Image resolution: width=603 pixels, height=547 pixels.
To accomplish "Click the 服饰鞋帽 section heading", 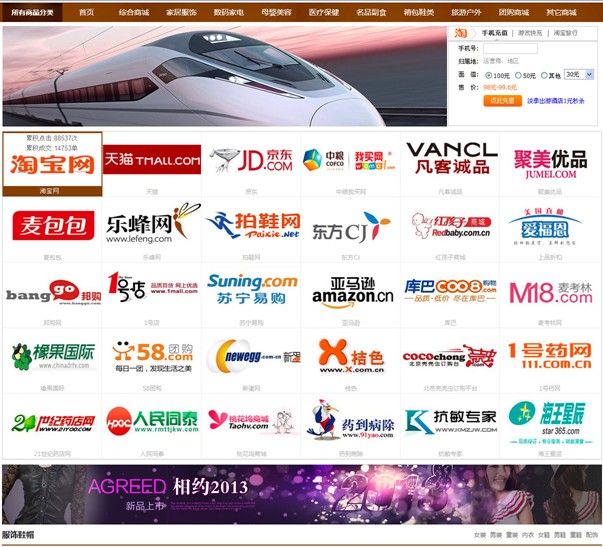I will tap(18, 535).
